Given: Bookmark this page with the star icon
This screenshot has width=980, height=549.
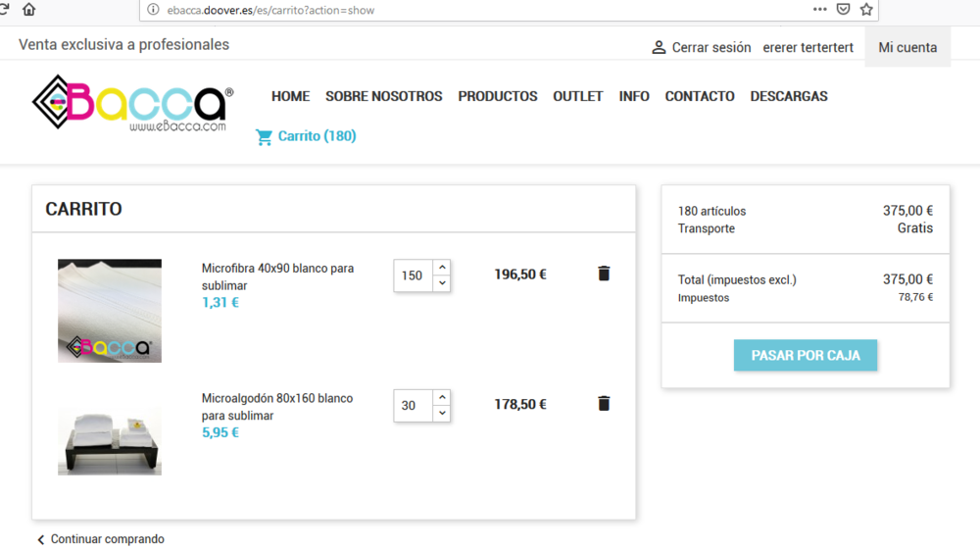Looking at the screenshot, I should 866,10.
